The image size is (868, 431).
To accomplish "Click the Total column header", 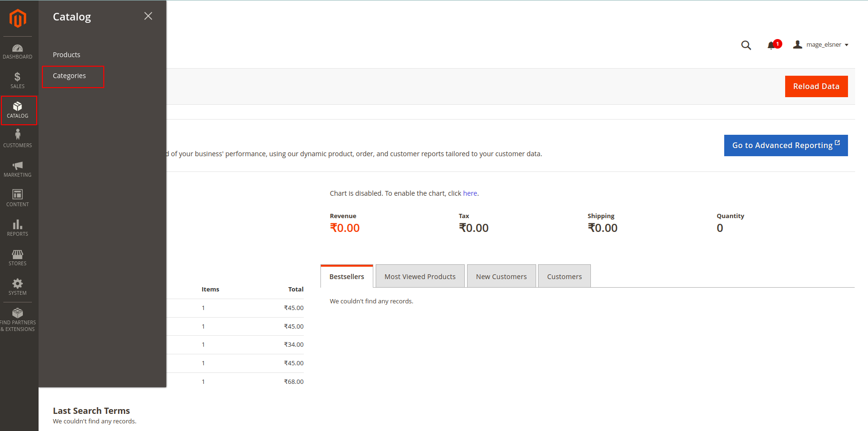I will click(x=296, y=290).
